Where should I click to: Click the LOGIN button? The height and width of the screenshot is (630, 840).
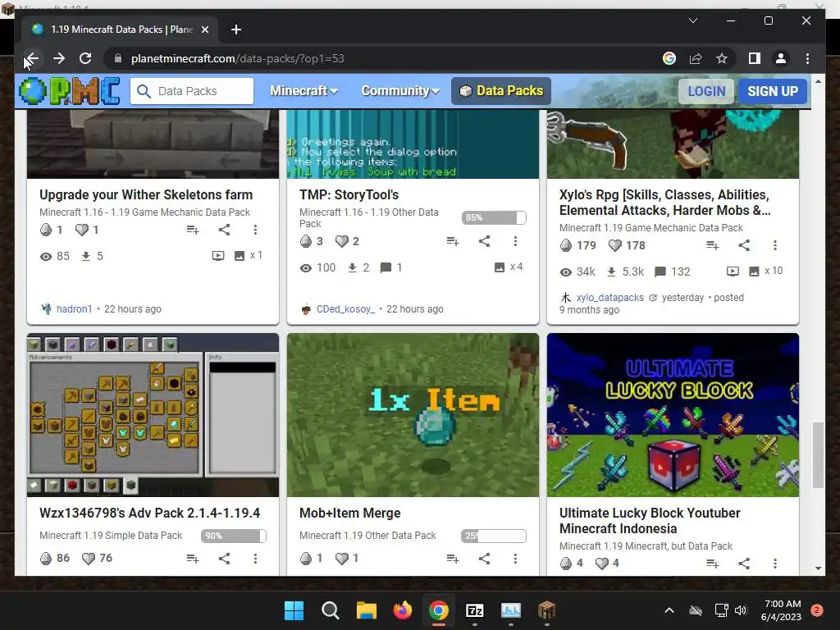point(706,91)
